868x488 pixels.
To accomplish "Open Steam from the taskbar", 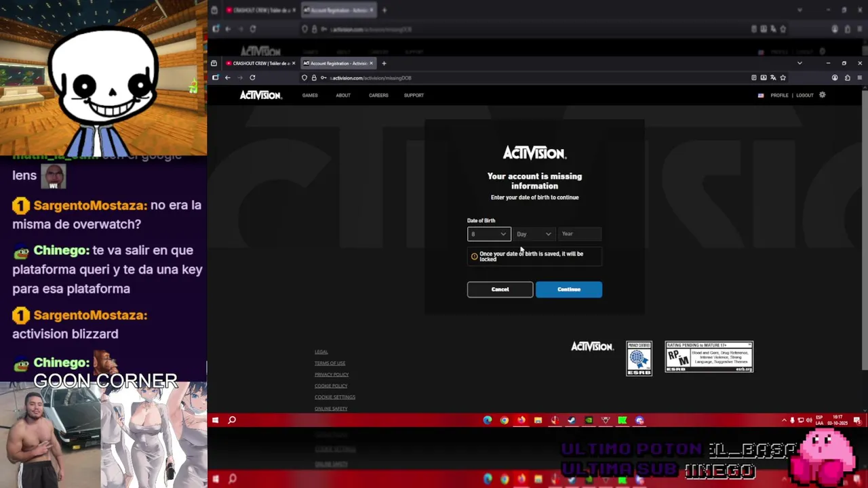I will (572, 420).
